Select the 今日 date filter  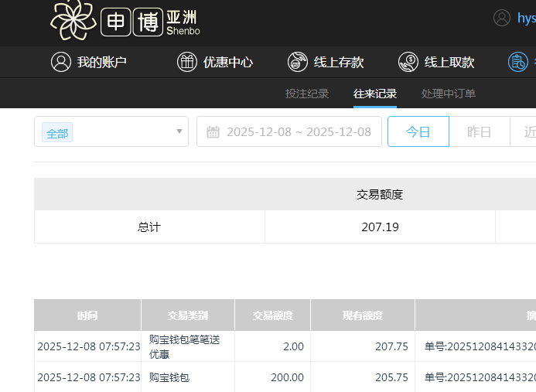(x=418, y=132)
